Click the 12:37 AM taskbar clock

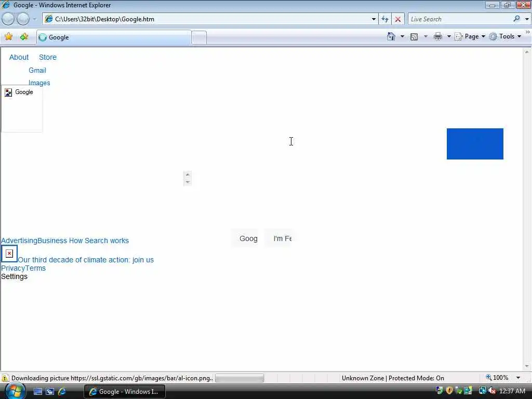(512, 391)
